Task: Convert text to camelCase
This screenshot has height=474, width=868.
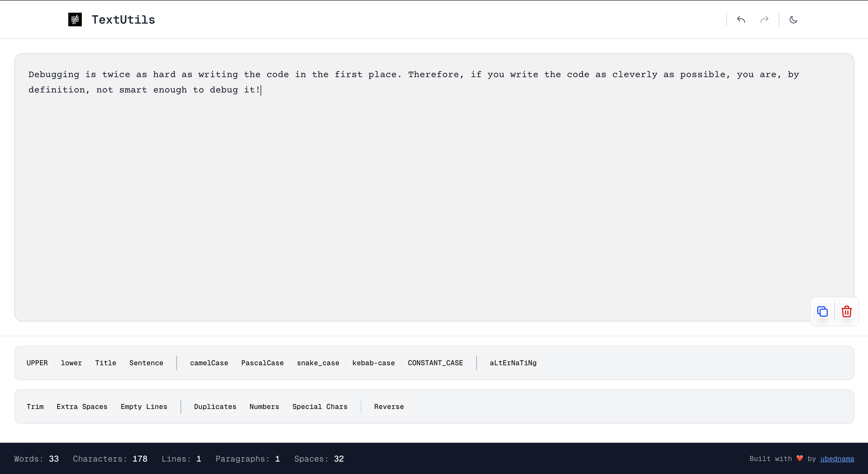Action: [x=209, y=363]
